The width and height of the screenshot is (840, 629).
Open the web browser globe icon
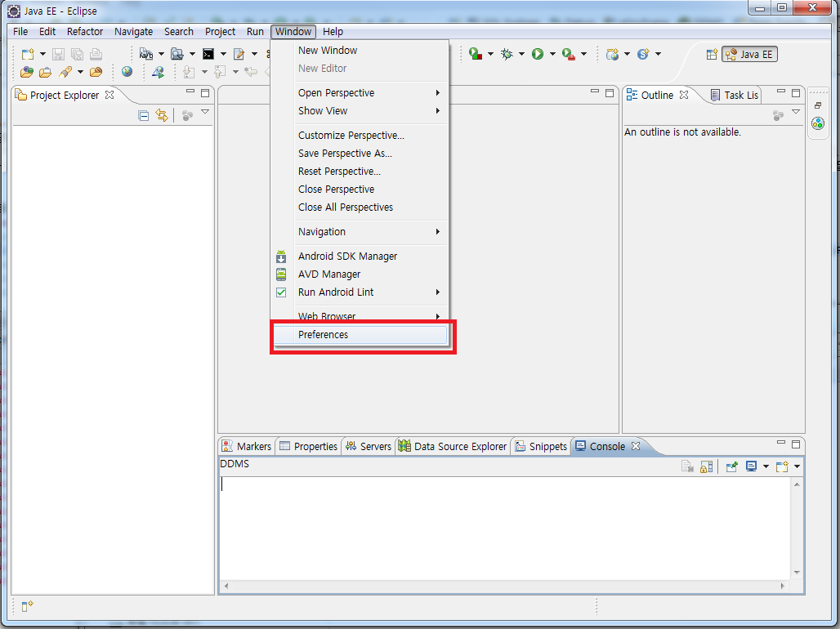(127, 72)
